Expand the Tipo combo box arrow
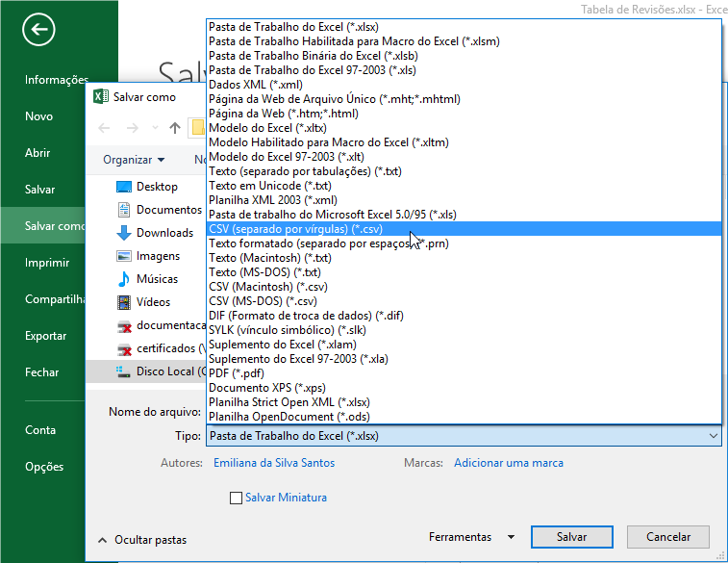 [714, 436]
